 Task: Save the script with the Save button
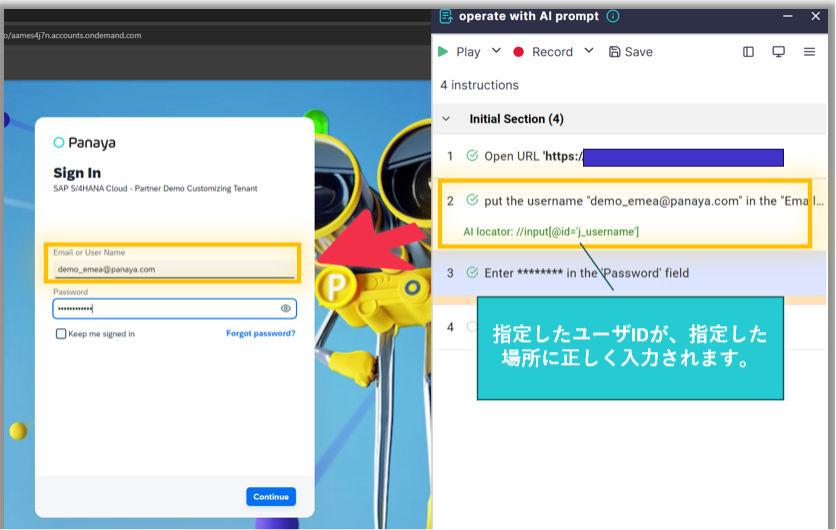(631, 52)
